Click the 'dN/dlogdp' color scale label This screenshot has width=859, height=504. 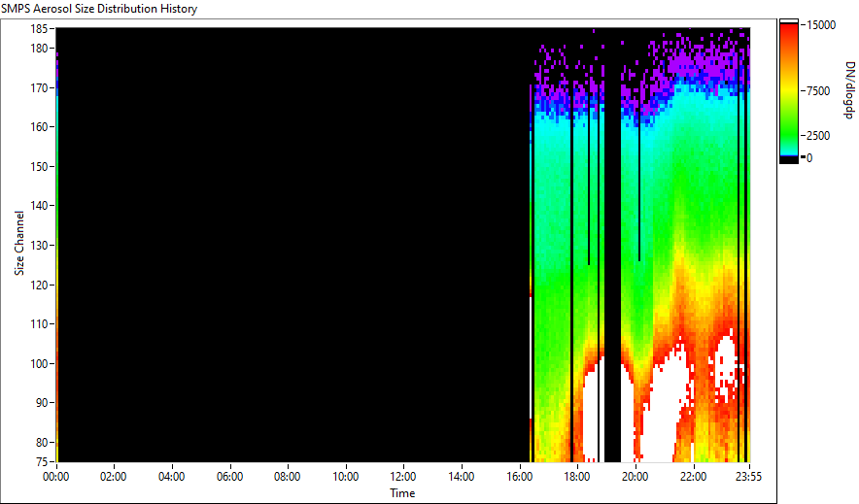point(849,90)
